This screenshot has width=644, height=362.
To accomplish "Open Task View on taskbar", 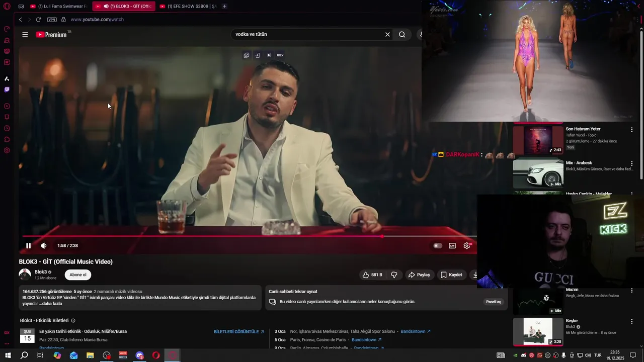I will coord(40,355).
